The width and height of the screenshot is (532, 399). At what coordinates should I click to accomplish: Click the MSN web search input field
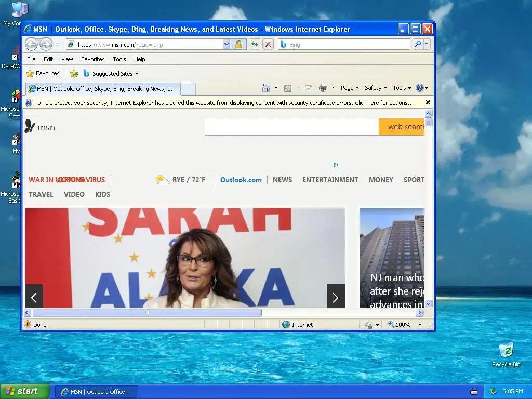click(292, 127)
